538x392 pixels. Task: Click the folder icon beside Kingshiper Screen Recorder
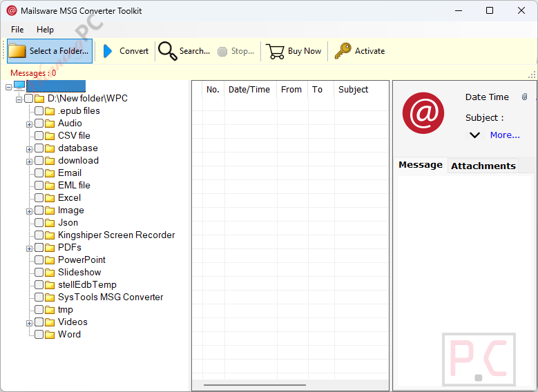tap(50, 235)
